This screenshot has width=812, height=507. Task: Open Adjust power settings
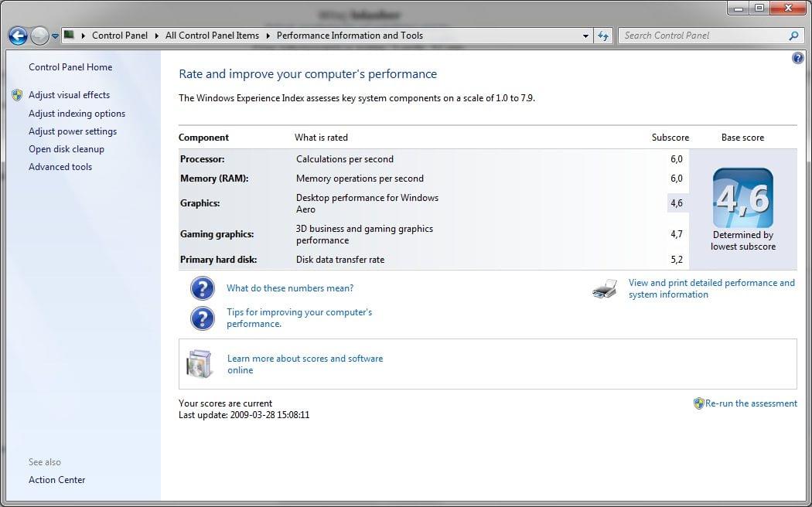(x=73, y=131)
